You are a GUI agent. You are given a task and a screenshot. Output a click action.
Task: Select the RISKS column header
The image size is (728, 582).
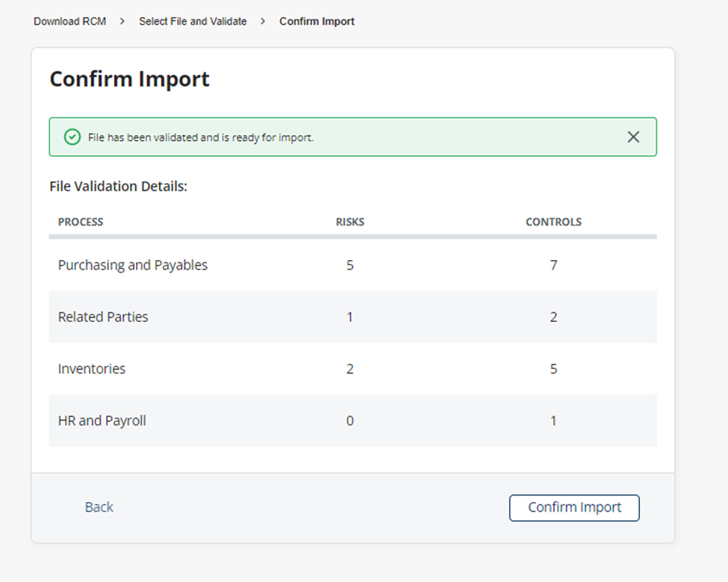click(350, 222)
